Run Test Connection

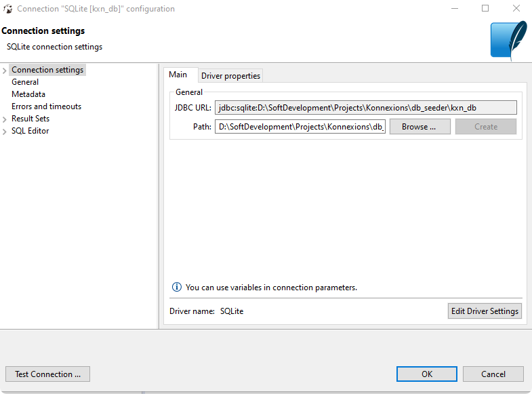(47, 374)
